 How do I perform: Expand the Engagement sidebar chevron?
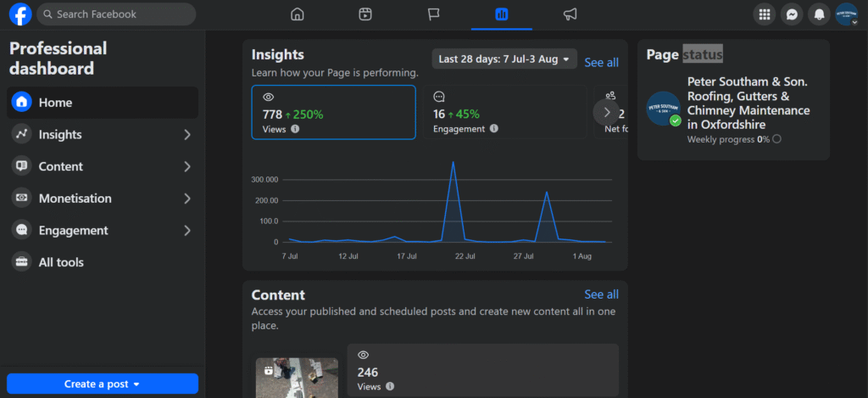coord(187,231)
